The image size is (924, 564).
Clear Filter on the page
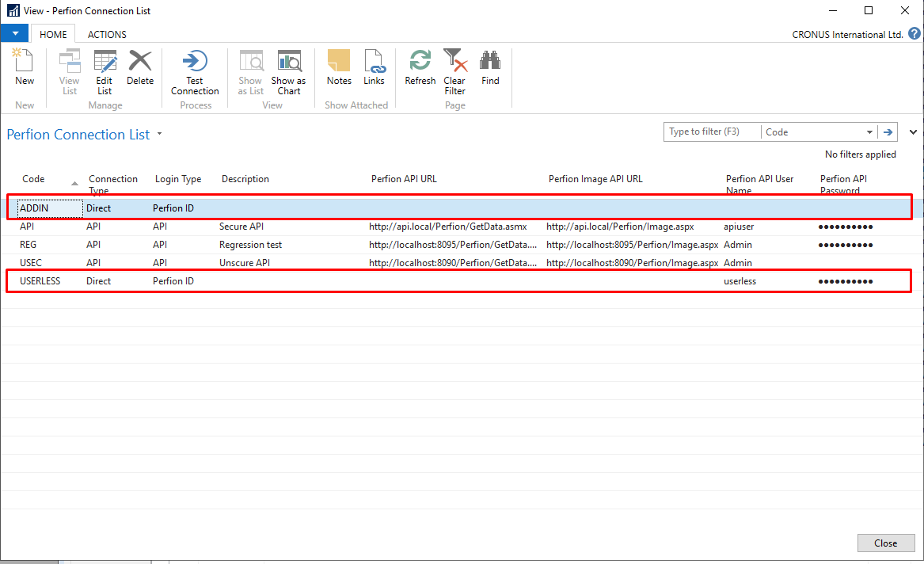click(454, 72)
